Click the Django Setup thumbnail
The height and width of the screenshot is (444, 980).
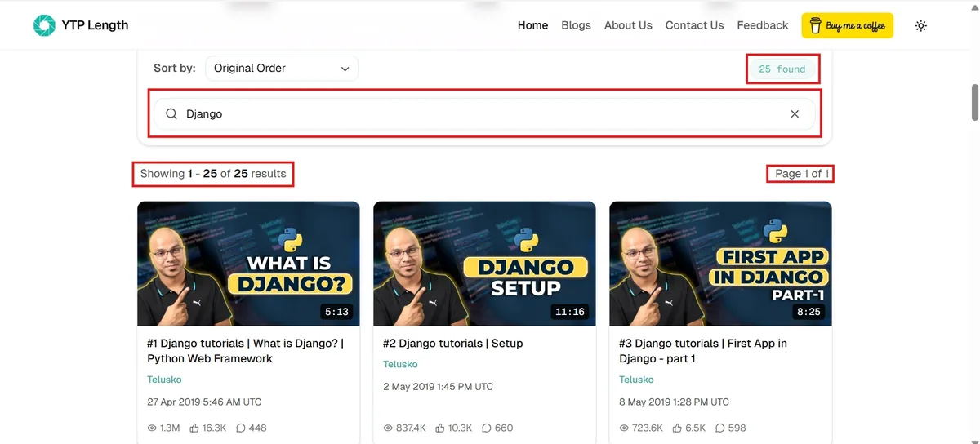point(484,264)
